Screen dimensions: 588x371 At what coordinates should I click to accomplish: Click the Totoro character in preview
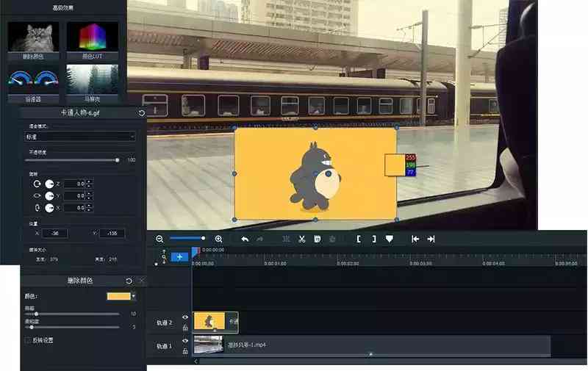315,176
